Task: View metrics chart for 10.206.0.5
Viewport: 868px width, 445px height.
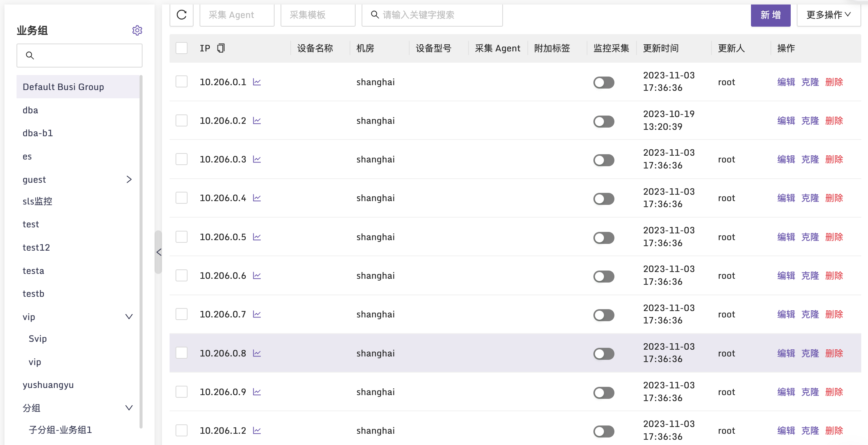Action: point(257,236)
